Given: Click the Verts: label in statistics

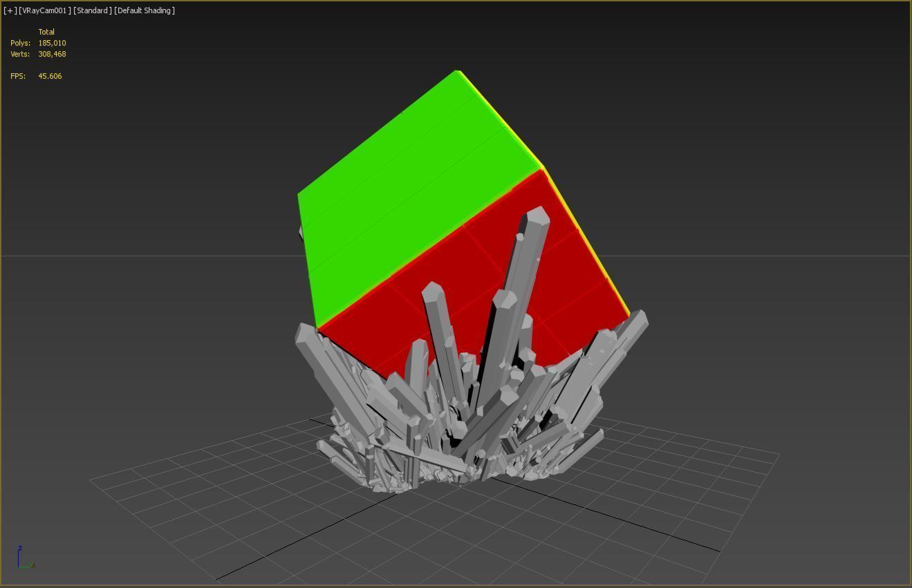Looking at the screenshot, I should (x=20, y=54).
